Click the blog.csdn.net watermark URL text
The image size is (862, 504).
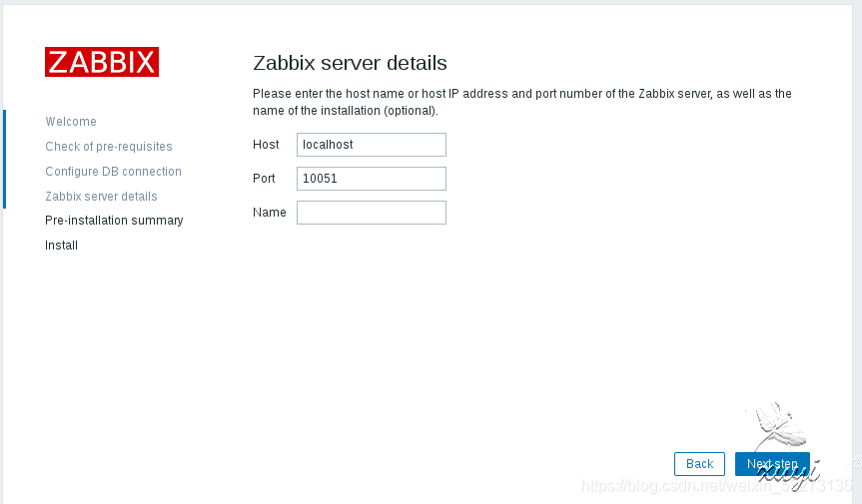pyautogui.click(x=717, y=486)
